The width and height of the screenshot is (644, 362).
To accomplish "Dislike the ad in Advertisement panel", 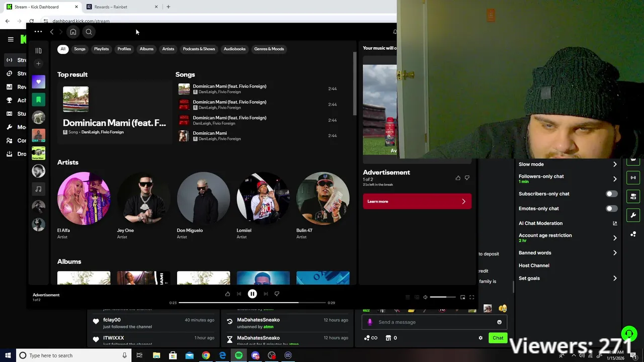I will (467, 177).
